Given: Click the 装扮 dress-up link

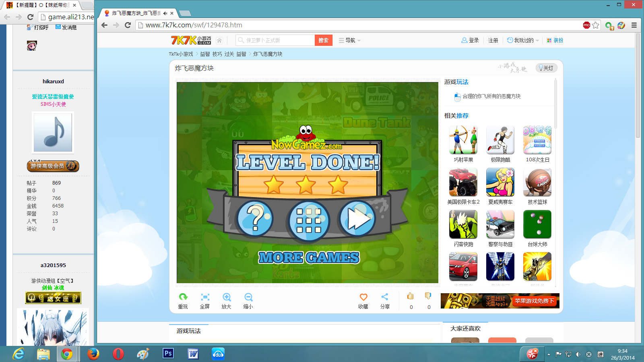Looking at the screenshot, I should click(555, 40).
